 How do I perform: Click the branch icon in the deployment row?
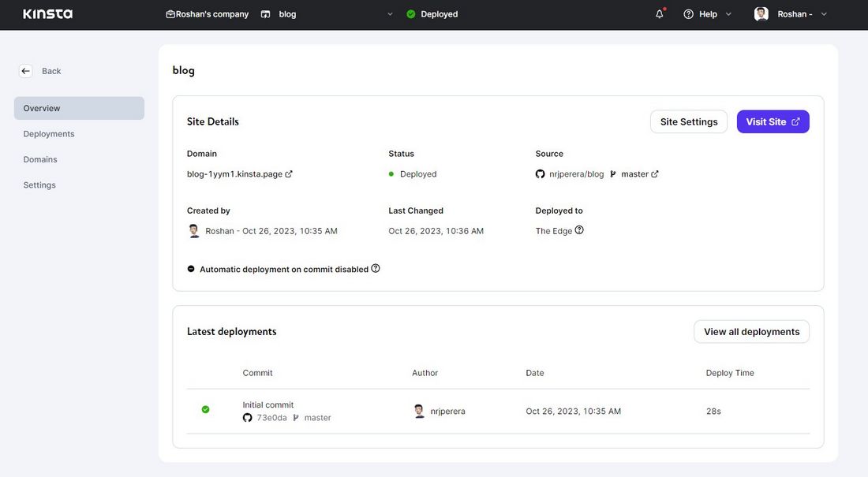[296, 418]
